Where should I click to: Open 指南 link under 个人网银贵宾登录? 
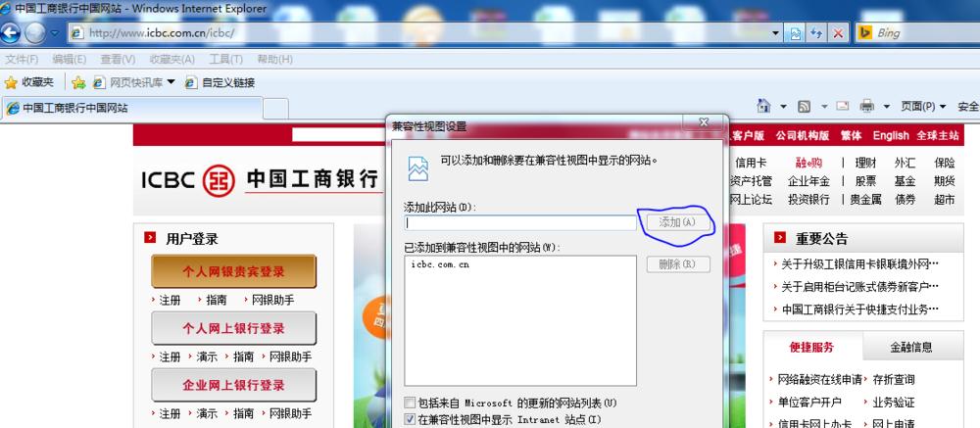(x=217, y=301)
